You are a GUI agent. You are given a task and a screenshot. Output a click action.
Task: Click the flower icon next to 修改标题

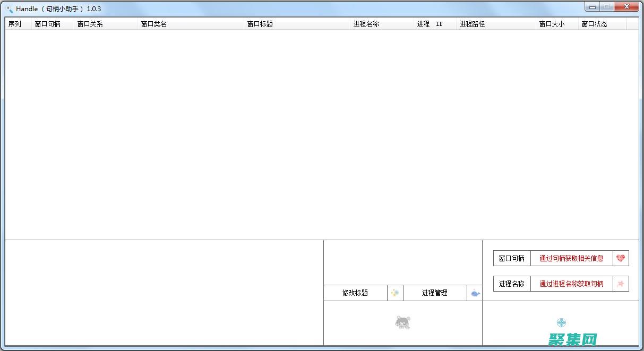(x=395, y=293)
